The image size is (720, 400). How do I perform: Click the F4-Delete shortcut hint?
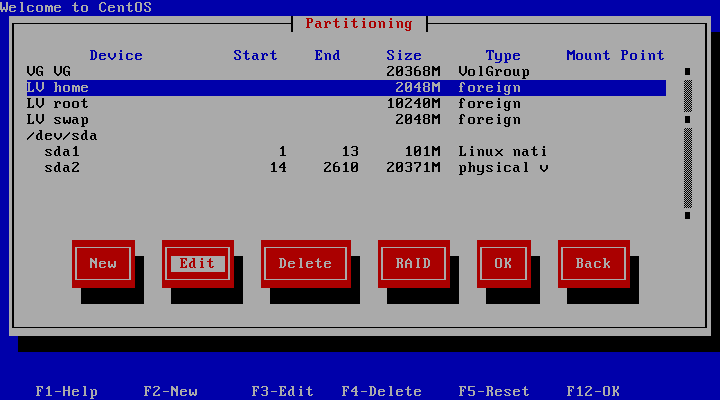381,391
